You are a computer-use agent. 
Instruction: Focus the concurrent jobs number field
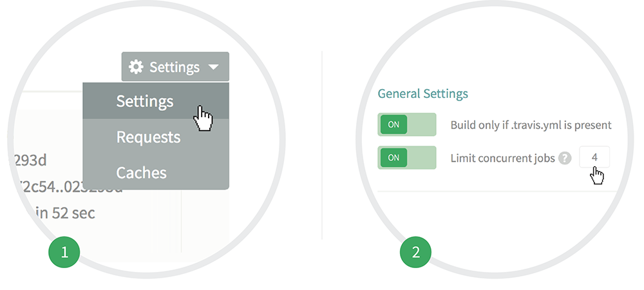594,157
